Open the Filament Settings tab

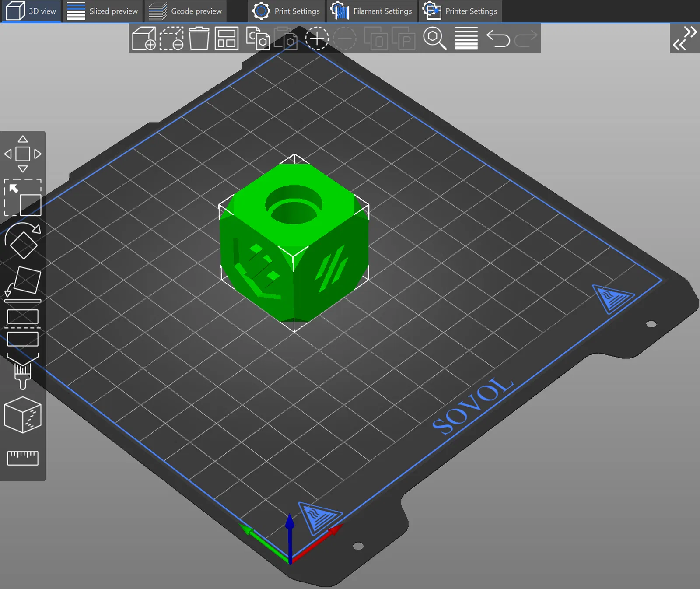[x=371, y=11]
